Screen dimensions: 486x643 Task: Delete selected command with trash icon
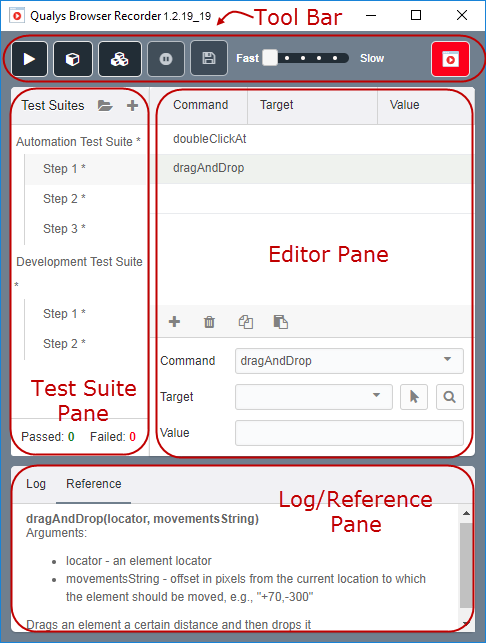coord(209,322)
